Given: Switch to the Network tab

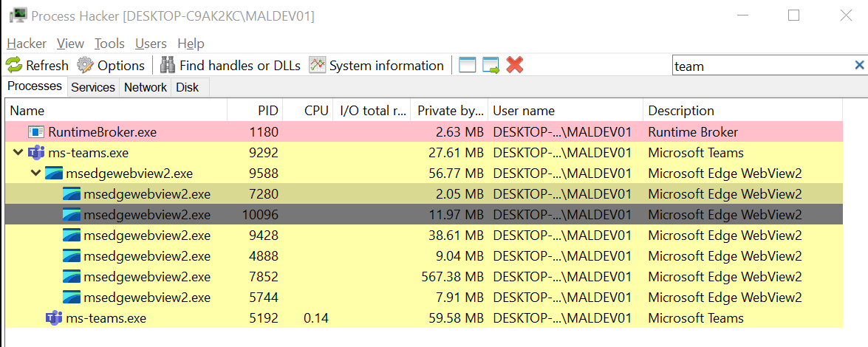Looking at the screenshot, I should coord(145,87).
